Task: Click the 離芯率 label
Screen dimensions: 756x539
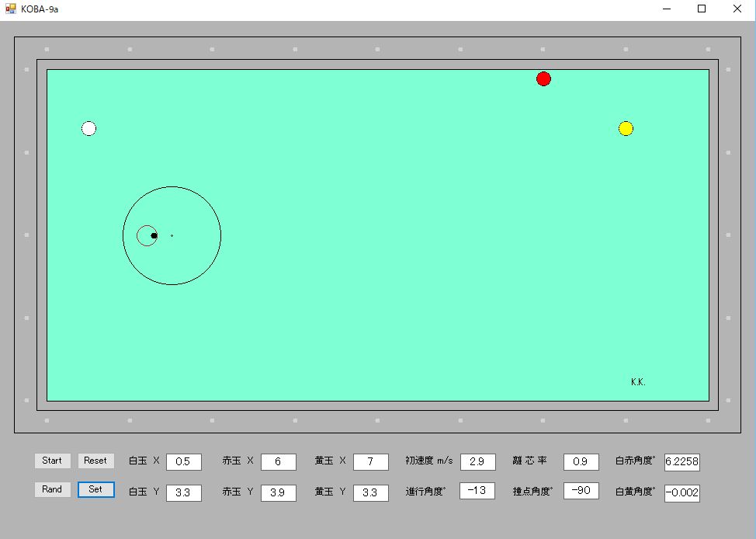Action: [x=529, y=461]
